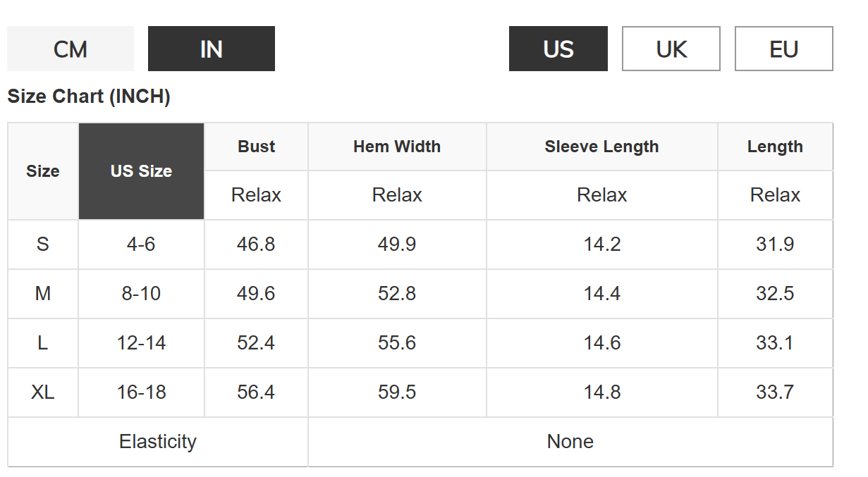The image size is (868, 477).
Task: Click the Size column header
Action: coord(43,171)
